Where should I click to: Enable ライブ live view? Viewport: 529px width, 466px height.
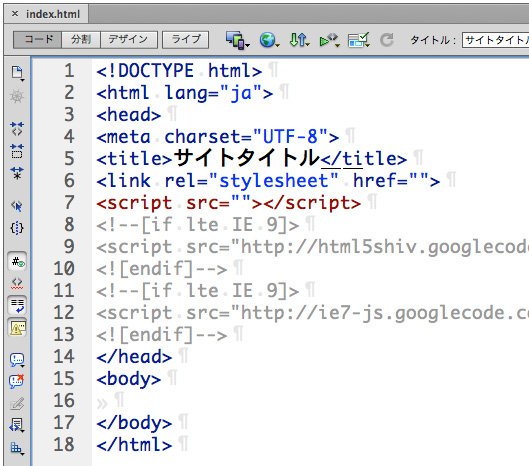tap(186, 39)
